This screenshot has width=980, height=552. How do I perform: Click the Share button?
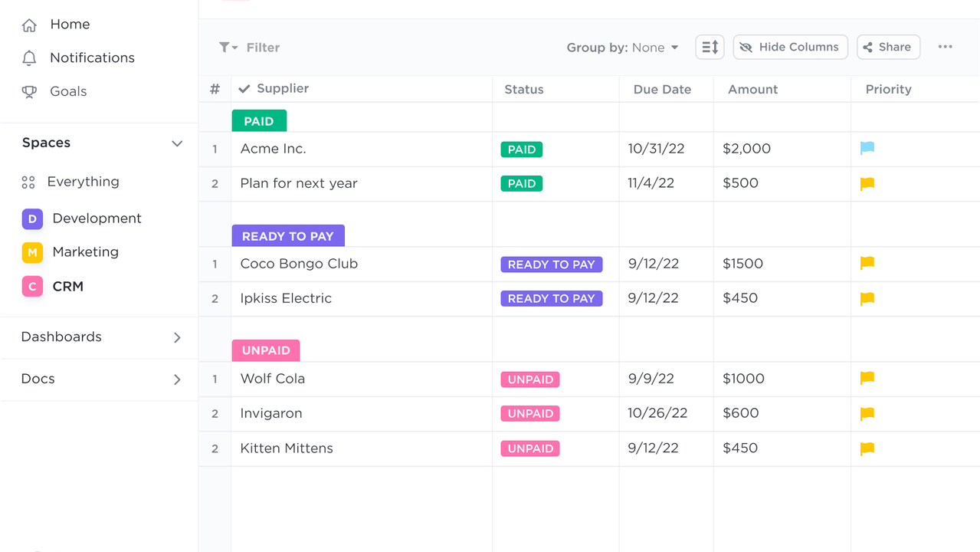(888, 47)
